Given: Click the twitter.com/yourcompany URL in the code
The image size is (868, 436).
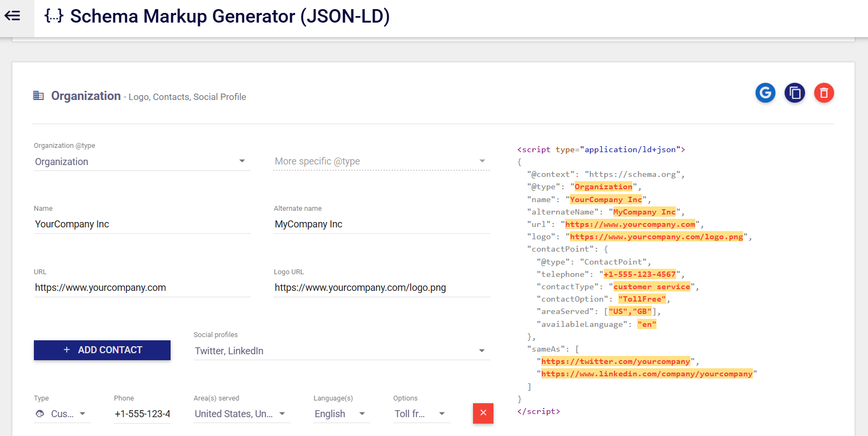Looking at the screenshot, I should (x=616, y=361).
